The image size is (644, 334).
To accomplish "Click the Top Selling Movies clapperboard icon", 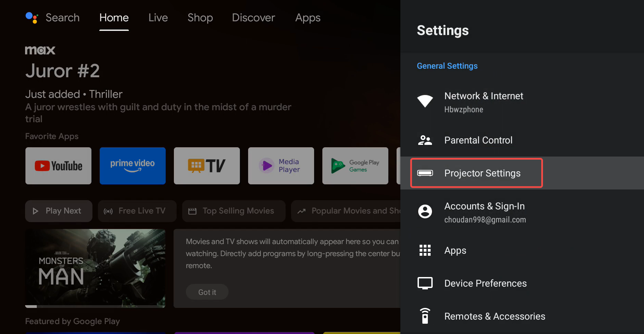I will (x=192, y=211).
